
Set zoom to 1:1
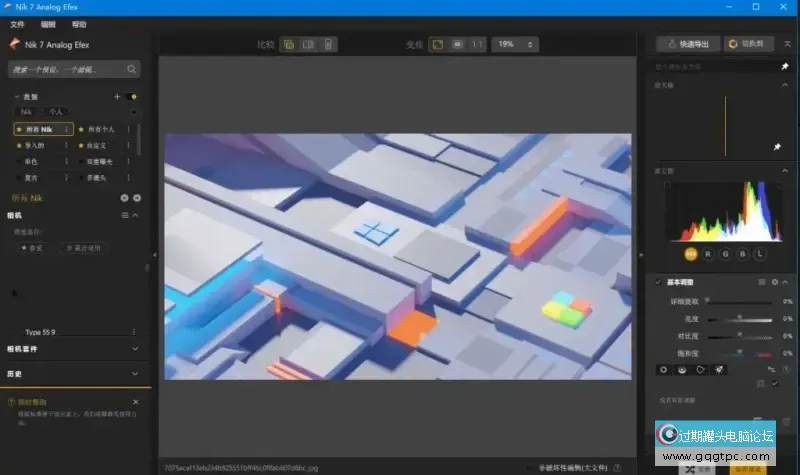477,44
